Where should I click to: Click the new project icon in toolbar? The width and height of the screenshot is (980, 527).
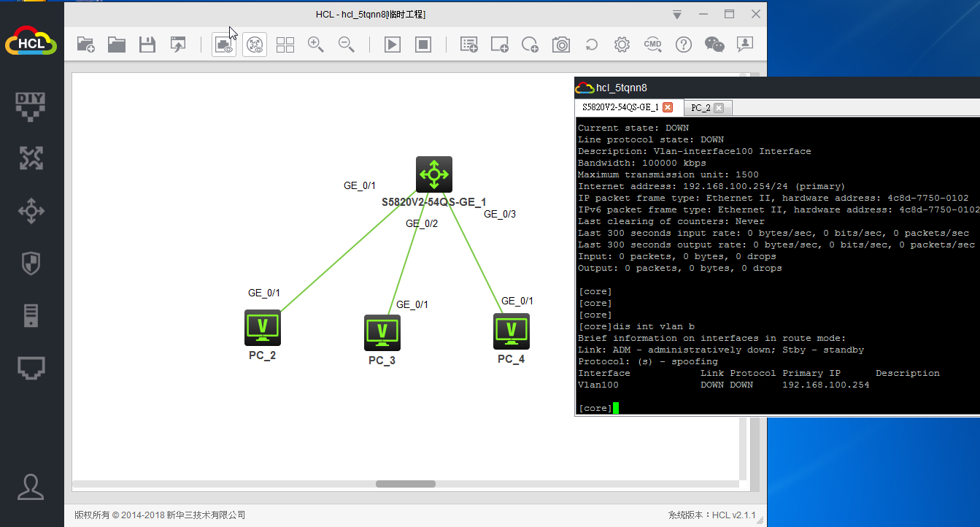86,45
